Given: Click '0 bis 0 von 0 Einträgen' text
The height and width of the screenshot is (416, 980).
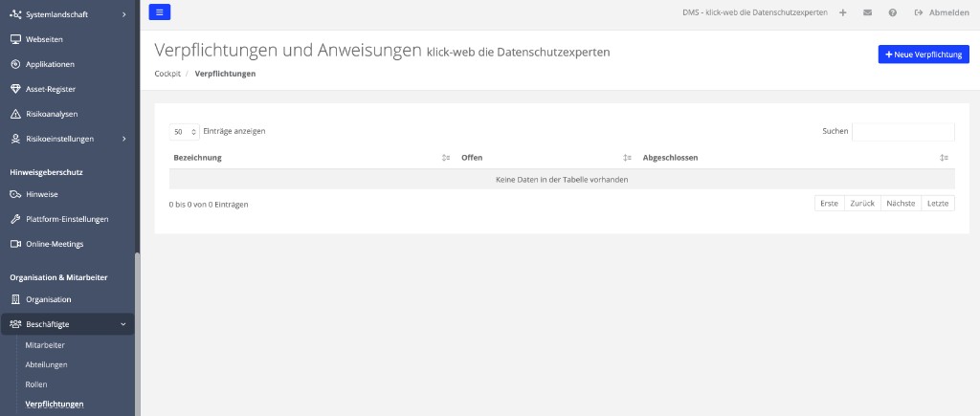Looking at the screenshot, I should [209, 205].
